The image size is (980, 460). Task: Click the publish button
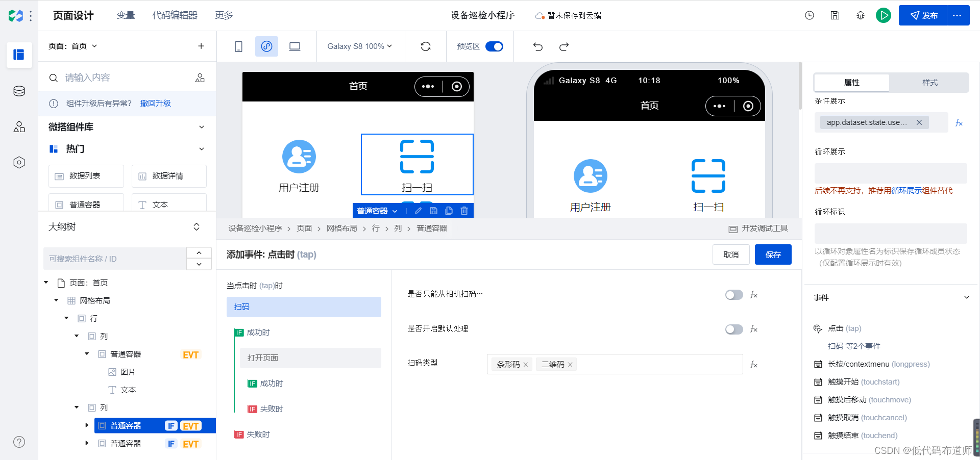[923, 15]
